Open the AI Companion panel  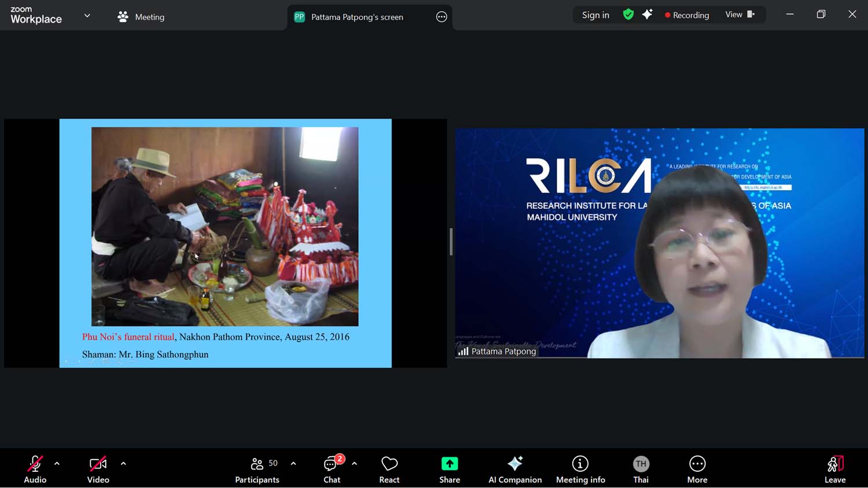pyautogui.click(x=514, y=469)
